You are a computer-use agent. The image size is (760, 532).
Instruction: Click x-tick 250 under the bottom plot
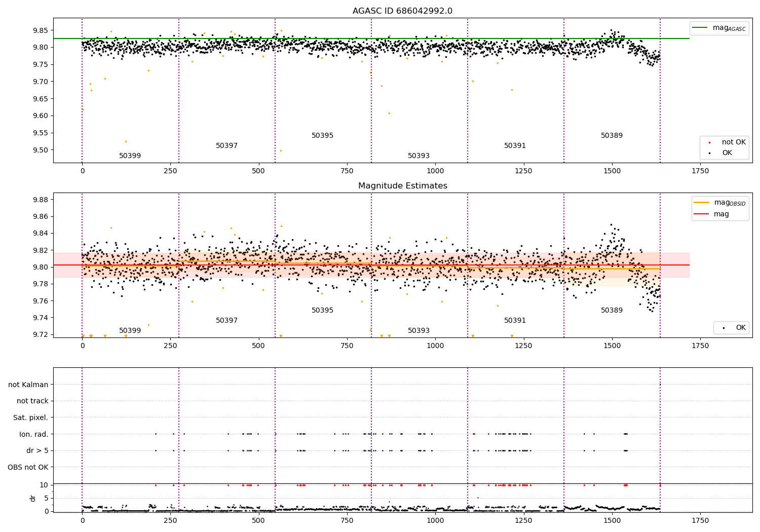(x=171, y=520)
